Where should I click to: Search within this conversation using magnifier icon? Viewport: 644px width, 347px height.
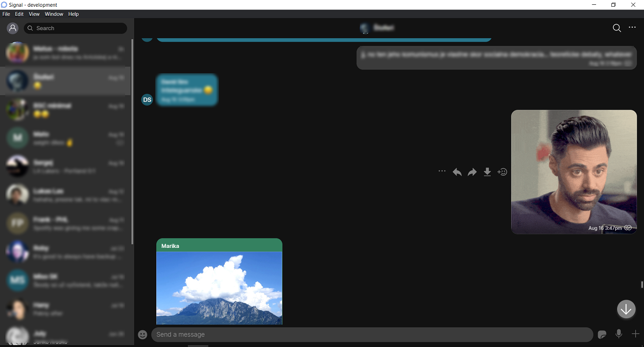pyautogui.click(x=617, y=28)
